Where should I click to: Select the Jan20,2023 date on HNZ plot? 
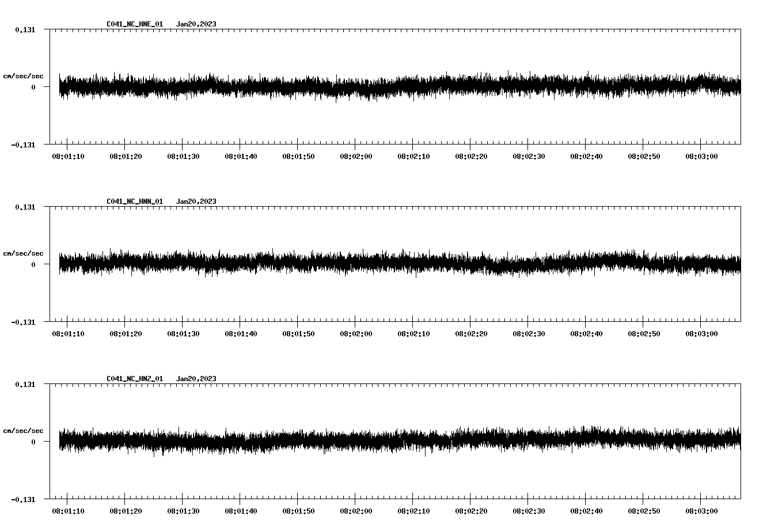coord(196,379)
